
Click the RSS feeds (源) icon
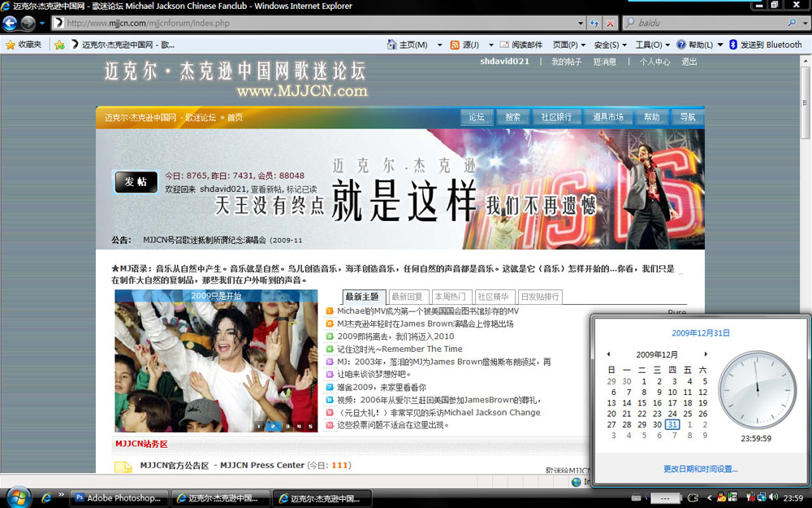click(x=455, y=45)
